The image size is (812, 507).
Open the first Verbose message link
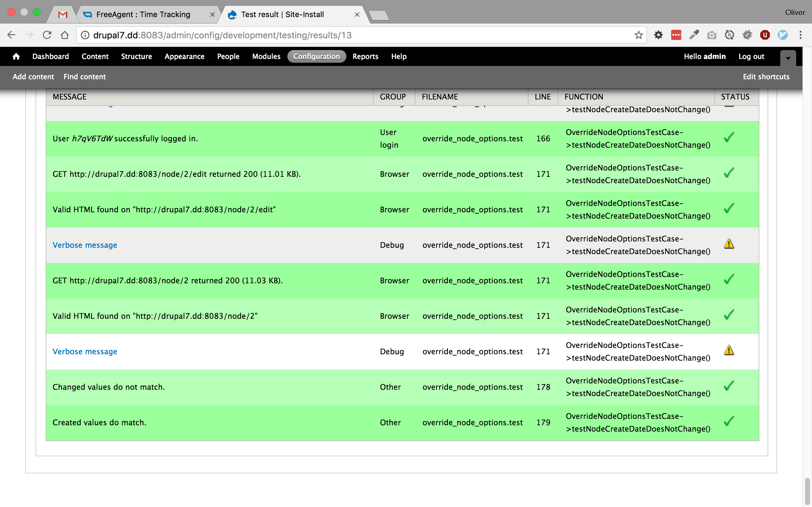pos(85,245)
